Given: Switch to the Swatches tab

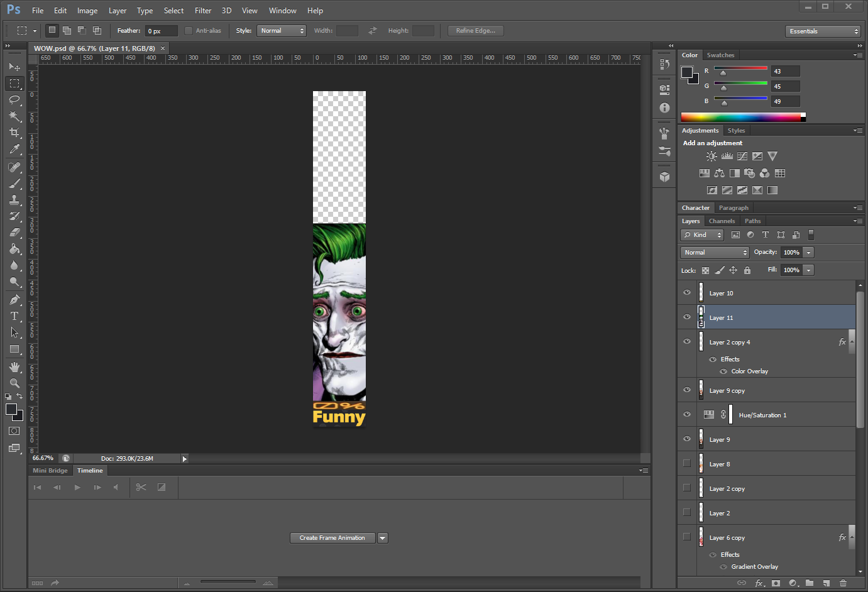Looking at the screenshot, I should coord(720,55).
